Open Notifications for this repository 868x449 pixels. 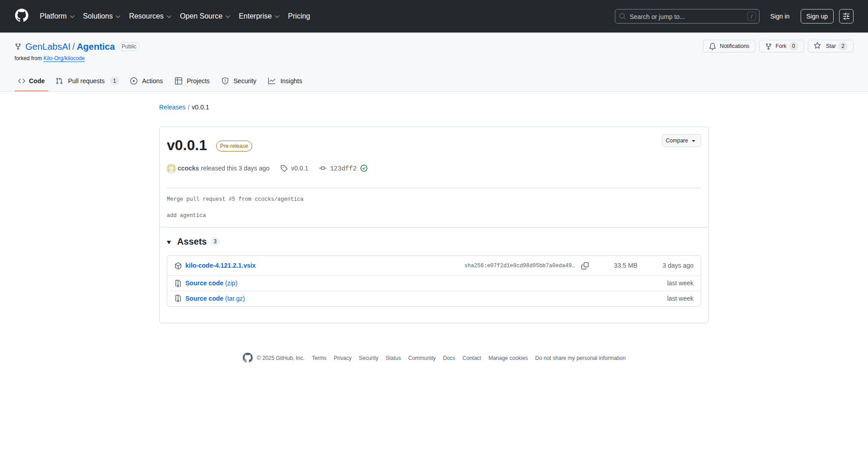pos(729,46)
